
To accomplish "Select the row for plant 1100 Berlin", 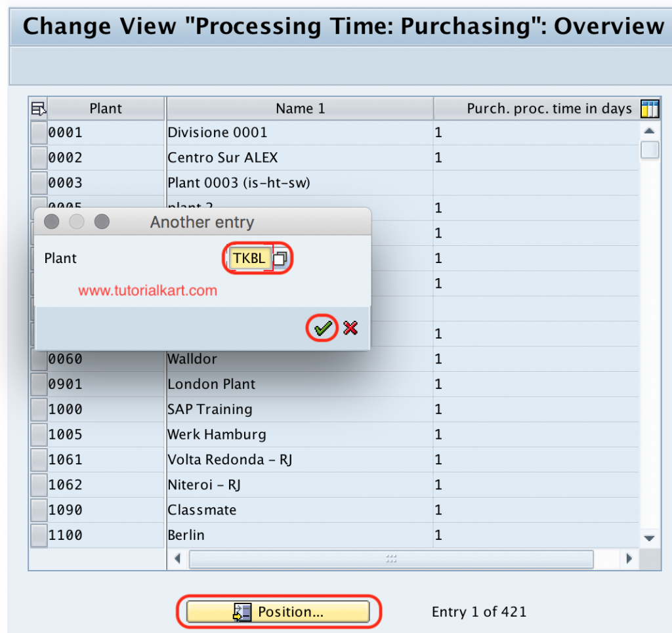I will click(37, 535).
